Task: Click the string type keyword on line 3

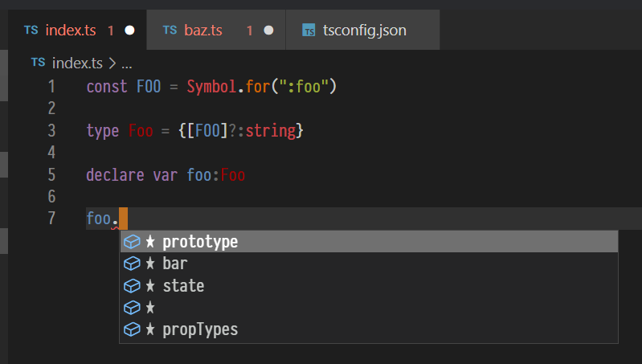Action: pyautogui.click(x=270, y=131)
